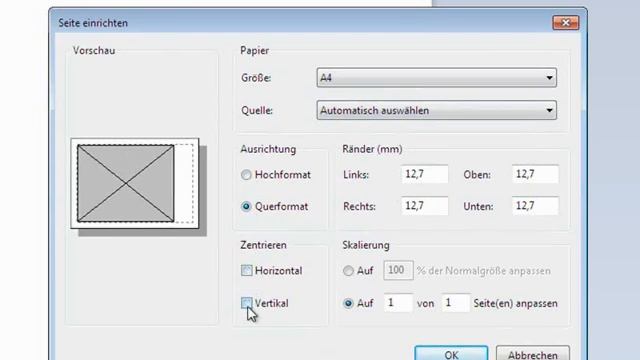This screenshot has width=640, height=360.
Task: Click the 100 percent scaling field
Action: (398, 270)
